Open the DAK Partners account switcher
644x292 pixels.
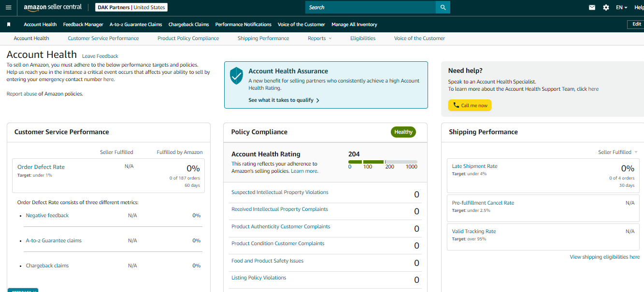click(x=131, y=7)
